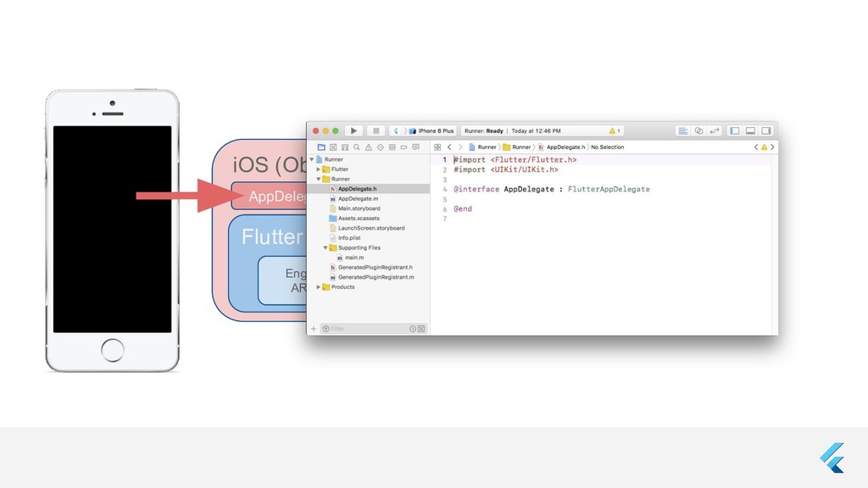Collapse the Supporting Files group
868x488 pixels.
[x=325, y=248]
